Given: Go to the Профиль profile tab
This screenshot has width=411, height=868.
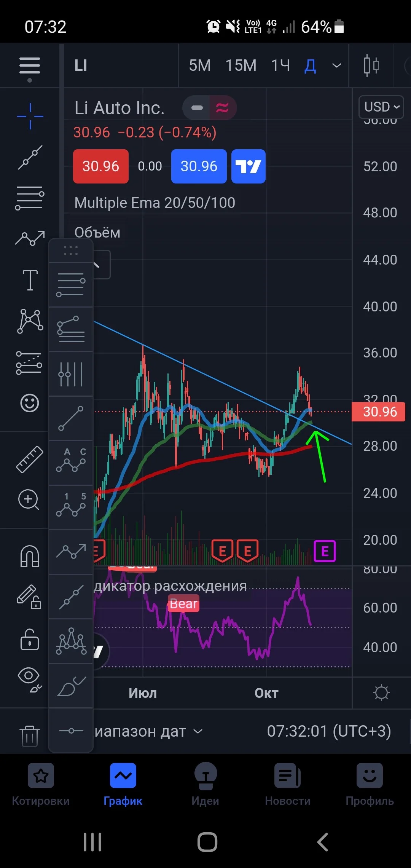Looking at the screenshot, I should 370,785.
